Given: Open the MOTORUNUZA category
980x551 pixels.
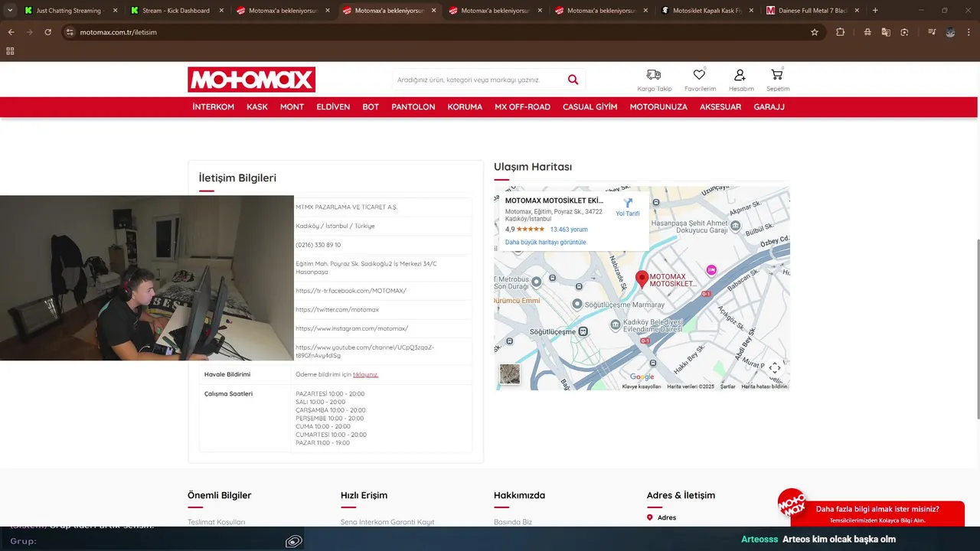Looking at the screenshot, I should [x=658, y=107].
